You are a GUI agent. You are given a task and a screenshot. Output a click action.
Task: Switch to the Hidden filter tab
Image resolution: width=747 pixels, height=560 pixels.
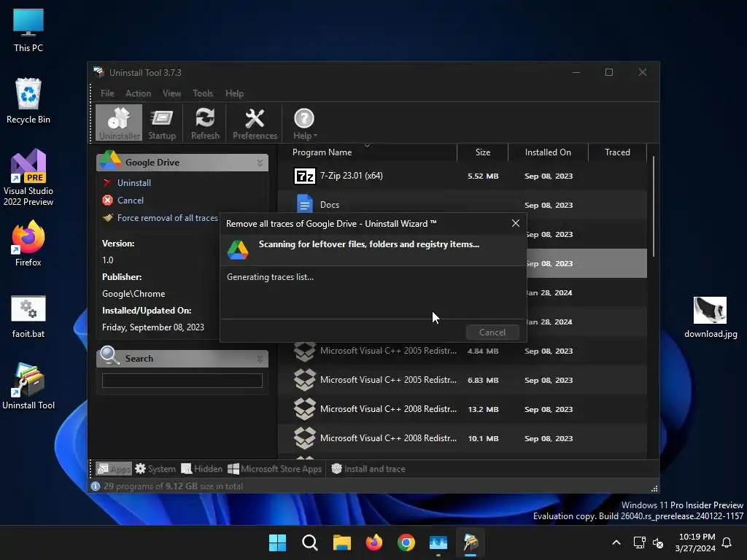tap(201, 469)
